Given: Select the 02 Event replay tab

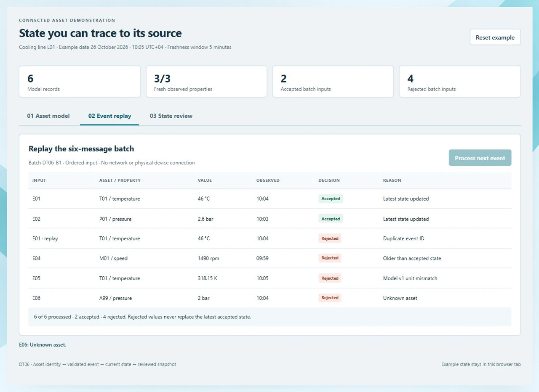Looking at the screenshot, I should click(109, 116).
